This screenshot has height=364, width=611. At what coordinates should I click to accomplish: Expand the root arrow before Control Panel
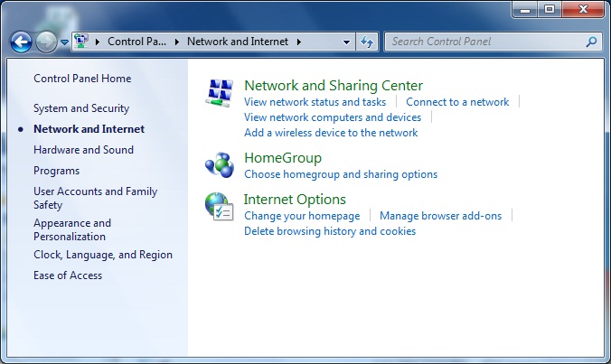coord(98,42)
